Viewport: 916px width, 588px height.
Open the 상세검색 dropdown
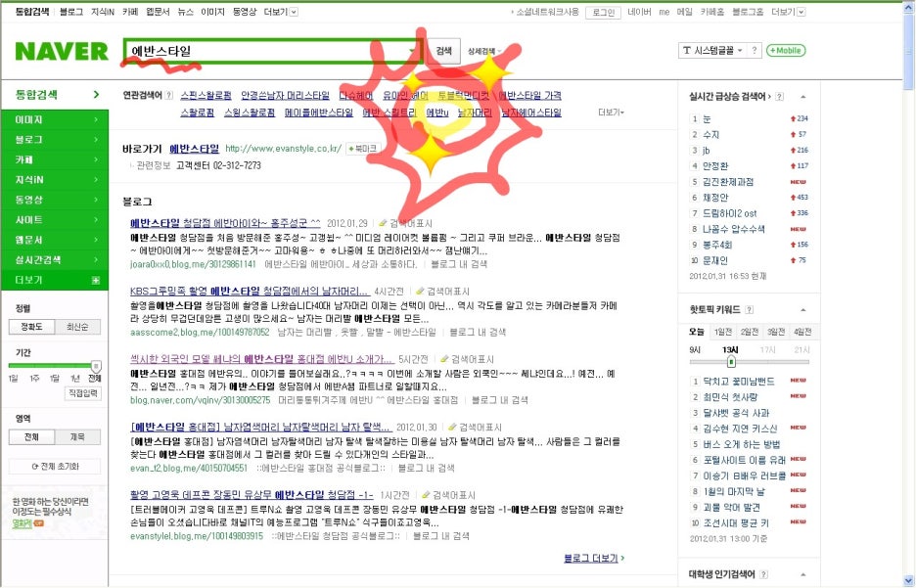(x=484, y=52)
